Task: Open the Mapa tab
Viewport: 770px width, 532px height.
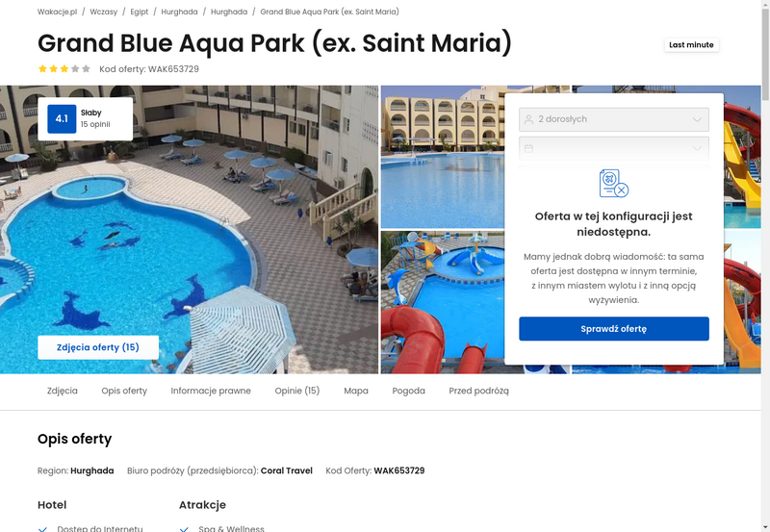Action: (x=356, y=391)
